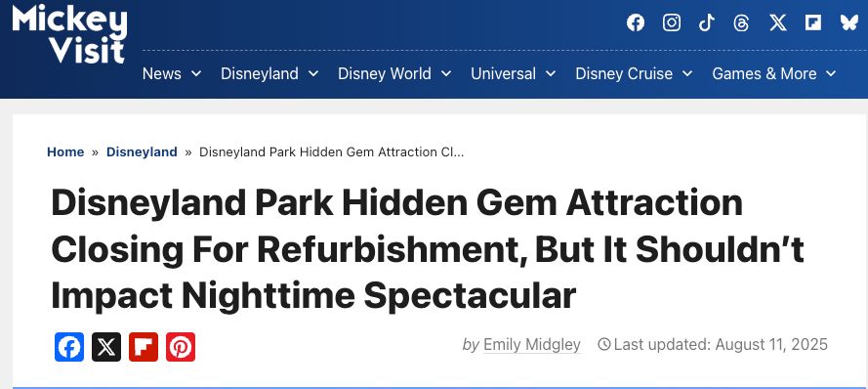Image resolution: width=868 pixels, height=389 pixels.
Task: Click the article headline text
Action: 428,249
